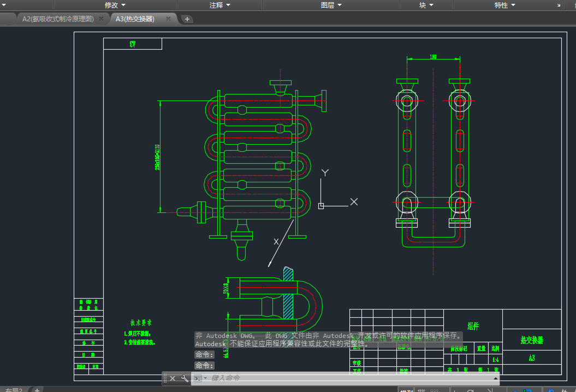Toggle the grid display in status bar

(422, 390)
